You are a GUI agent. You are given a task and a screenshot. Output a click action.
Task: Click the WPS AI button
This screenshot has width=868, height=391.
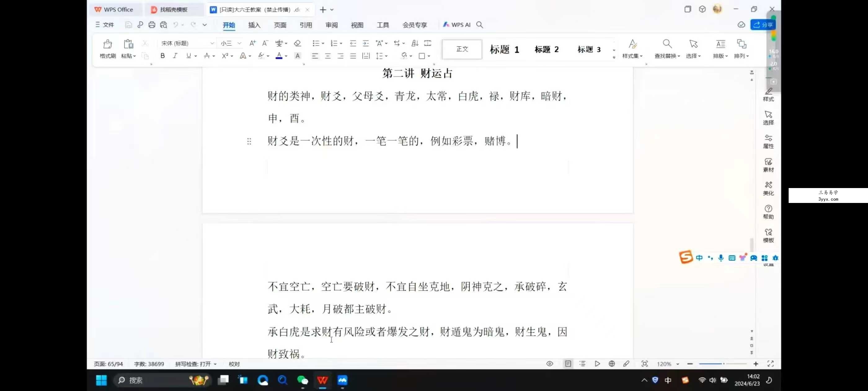[457, 25]
